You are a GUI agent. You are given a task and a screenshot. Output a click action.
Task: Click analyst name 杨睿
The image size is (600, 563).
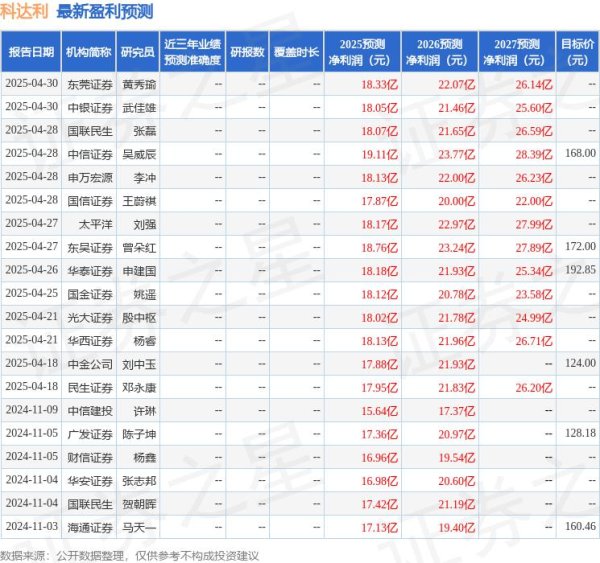145,341
